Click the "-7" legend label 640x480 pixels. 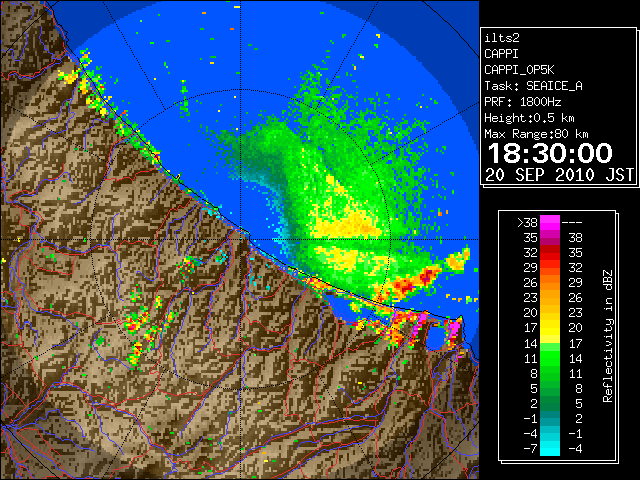coord(530,449)
